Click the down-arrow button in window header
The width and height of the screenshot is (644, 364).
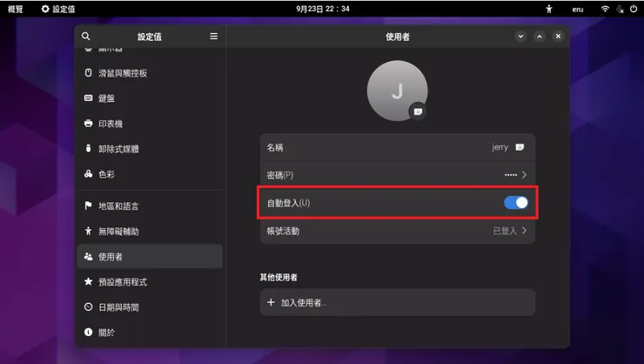[x=520, y=37]
